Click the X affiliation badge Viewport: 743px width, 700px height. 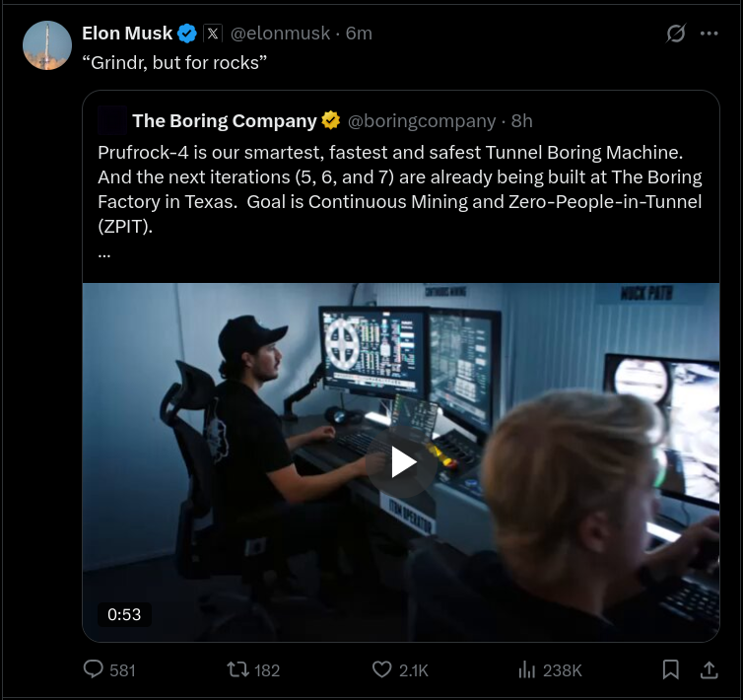click(213, 34)
